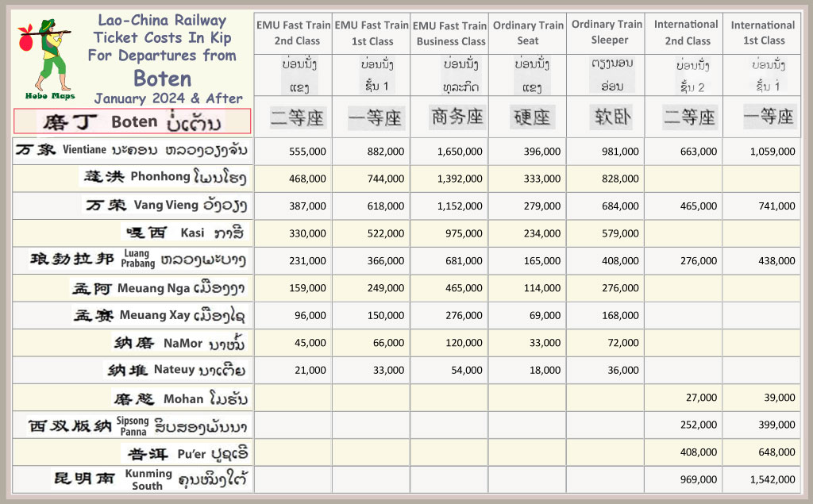813x504 pixels.
Task: Click the International 1st Class column header
Action: pyautogui.click(x=761, y=33)
